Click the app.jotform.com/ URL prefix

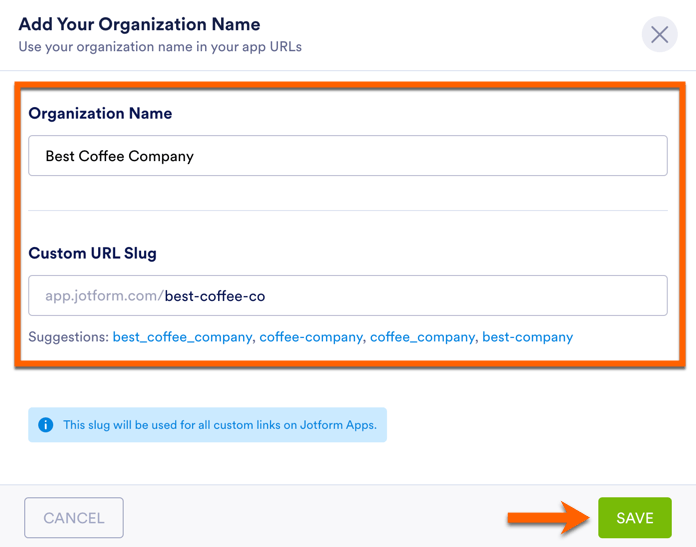[x=104, y=296]
